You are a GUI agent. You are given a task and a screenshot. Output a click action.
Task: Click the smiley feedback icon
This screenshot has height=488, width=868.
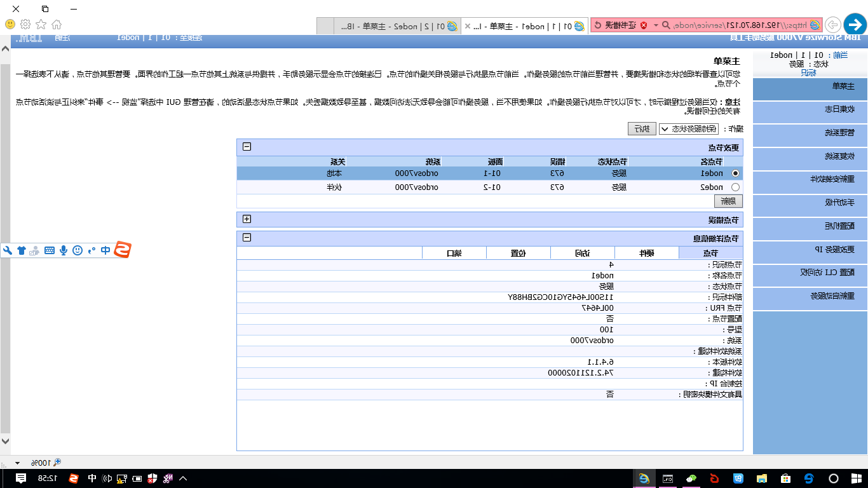[x=10, y=24]
